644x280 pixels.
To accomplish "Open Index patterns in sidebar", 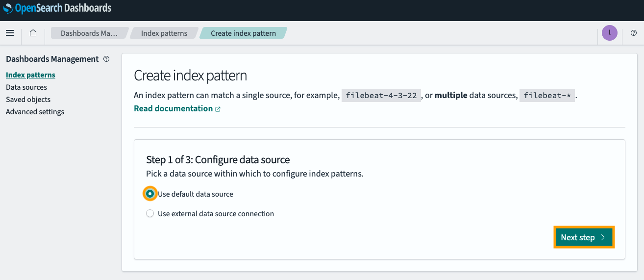I will 30,75.
